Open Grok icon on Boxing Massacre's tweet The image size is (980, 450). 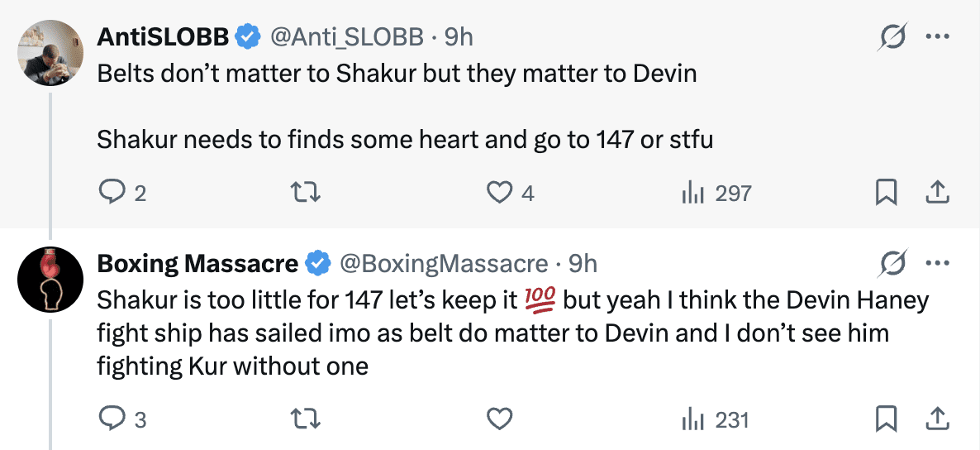click(893, 264)
